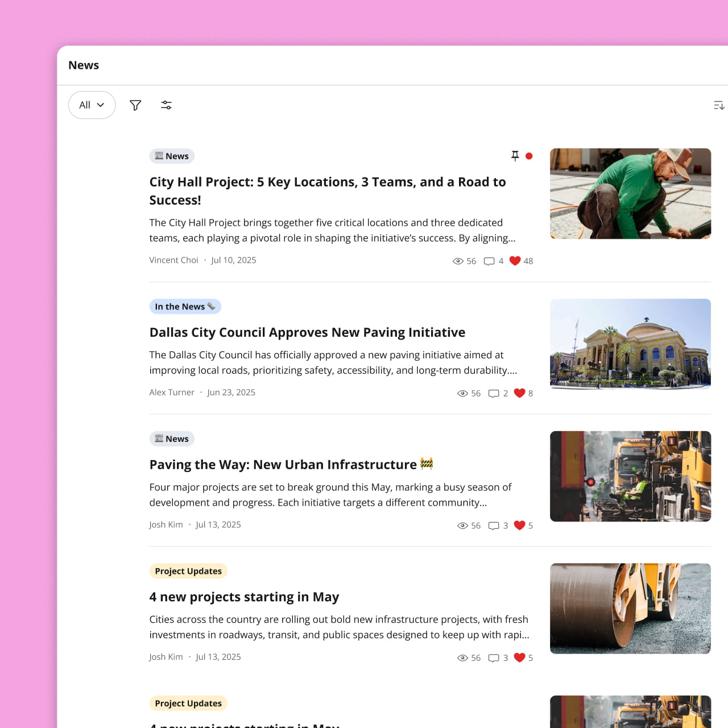
Task: Click comments bubble on 4 new projects article
Action: pos(494,657)
